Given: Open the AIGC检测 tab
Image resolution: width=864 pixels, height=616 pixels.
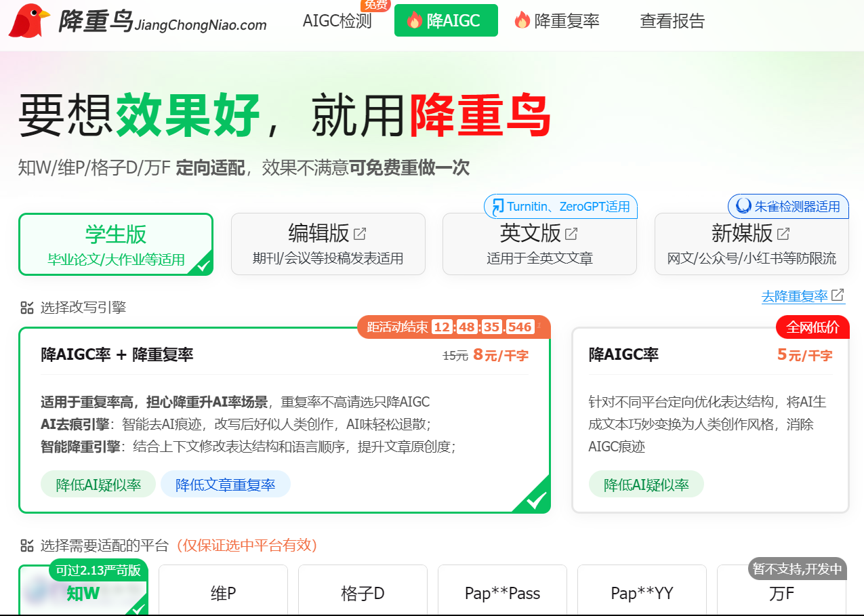Looking at the screenshot, I should (337, 21).
